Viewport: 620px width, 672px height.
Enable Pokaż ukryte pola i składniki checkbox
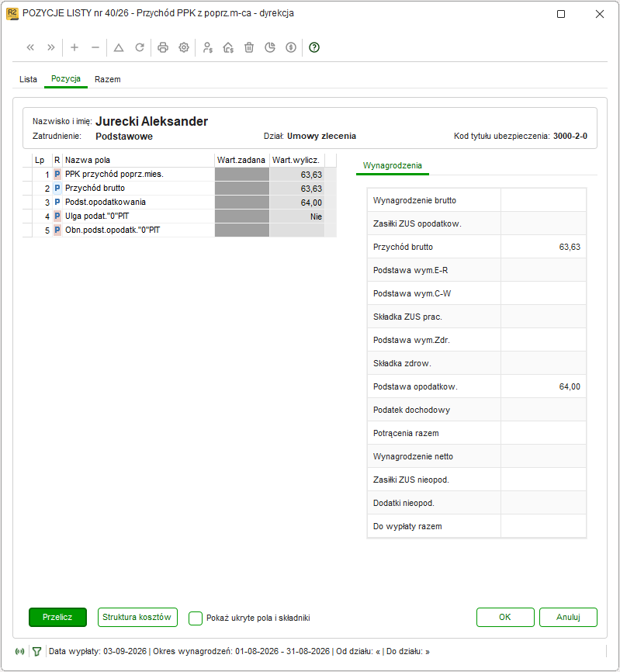pos(196,618)
